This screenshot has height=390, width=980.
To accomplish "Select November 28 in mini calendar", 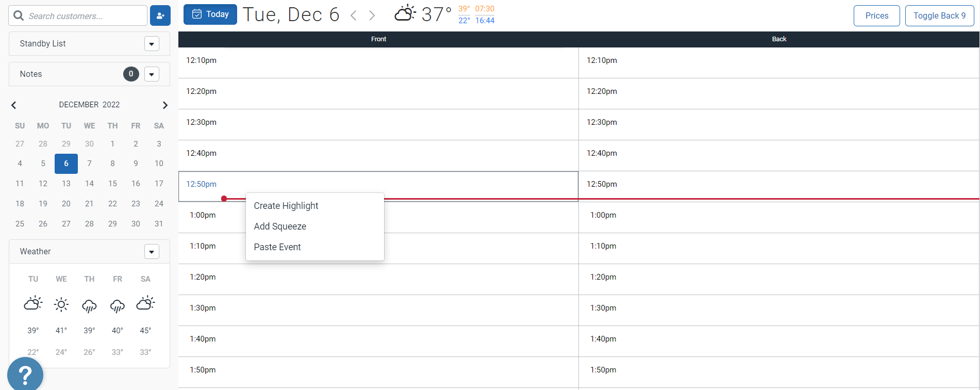I will 43,144.
